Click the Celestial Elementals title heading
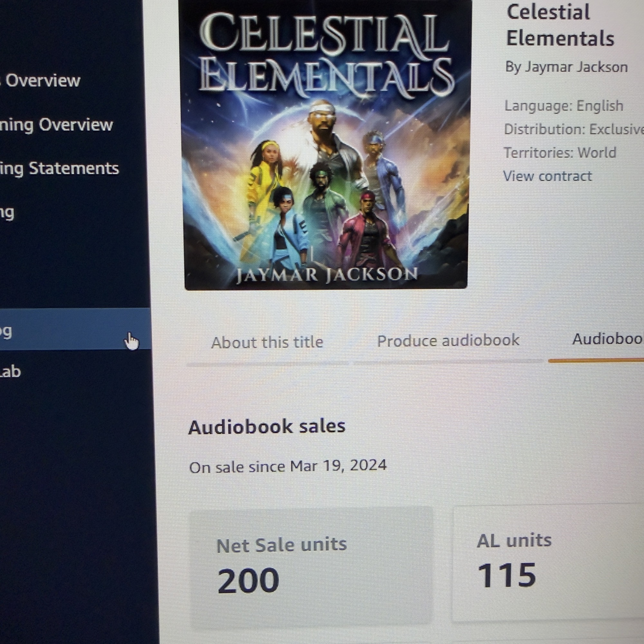Image resolution: width=644 pixels, height=644 pixels. [x=560, y=25]
